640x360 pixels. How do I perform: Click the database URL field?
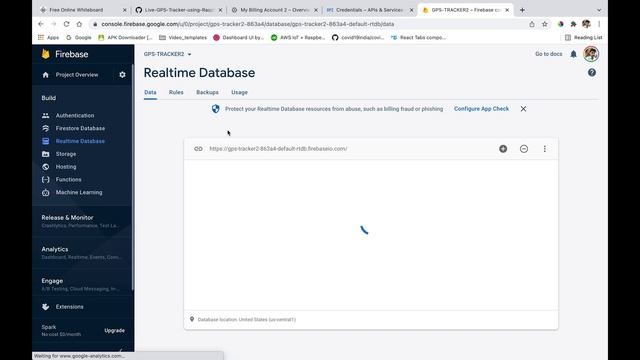click(x=278, y=149)
